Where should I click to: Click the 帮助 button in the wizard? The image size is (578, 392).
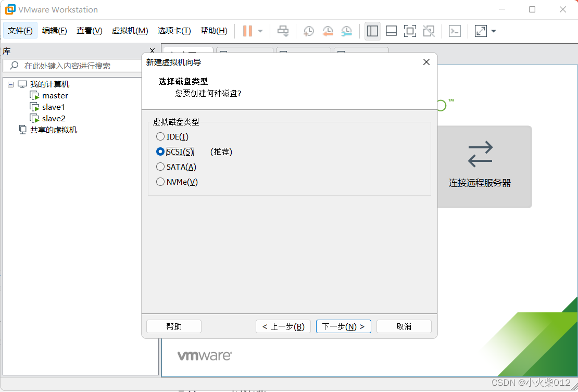click(x=174, y=326)
